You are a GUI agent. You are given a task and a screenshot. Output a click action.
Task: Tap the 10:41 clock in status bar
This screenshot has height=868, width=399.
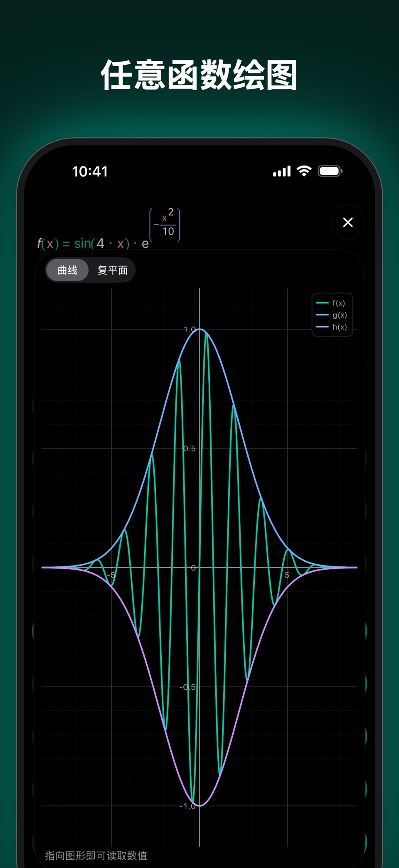point(90,171)
